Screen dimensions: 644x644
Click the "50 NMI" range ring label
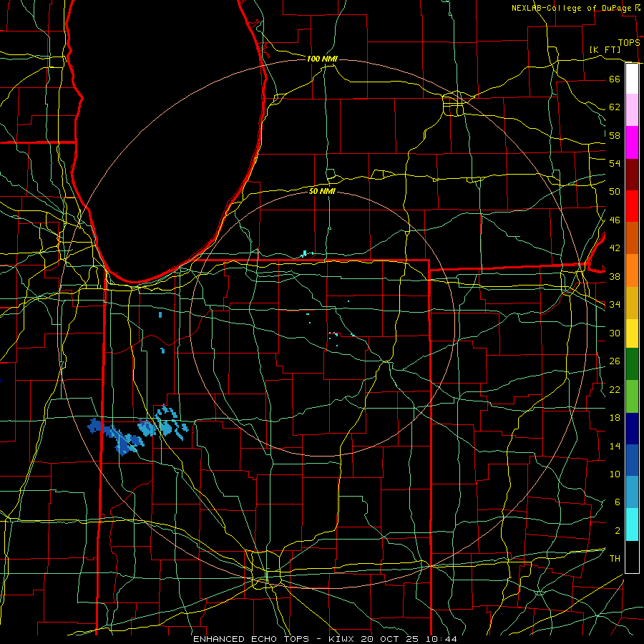(322, 191)
